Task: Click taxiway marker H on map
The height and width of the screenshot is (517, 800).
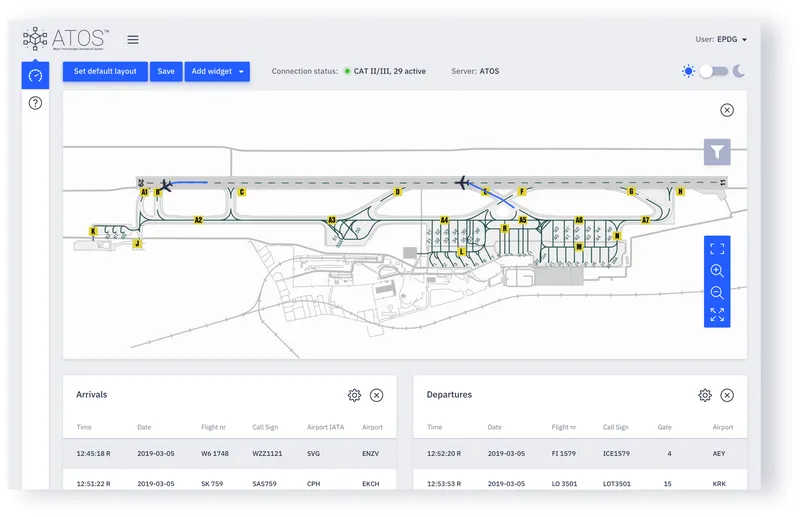Action: 680,191
